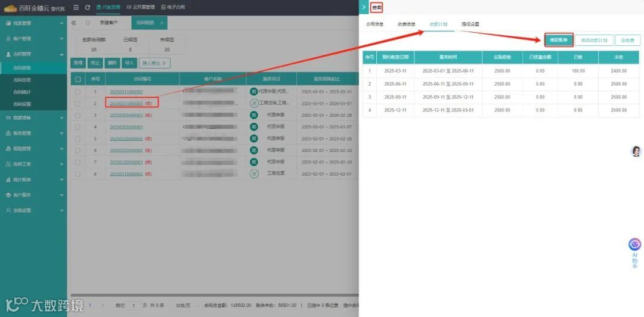Check the checkbox for contract row 1

78,92
